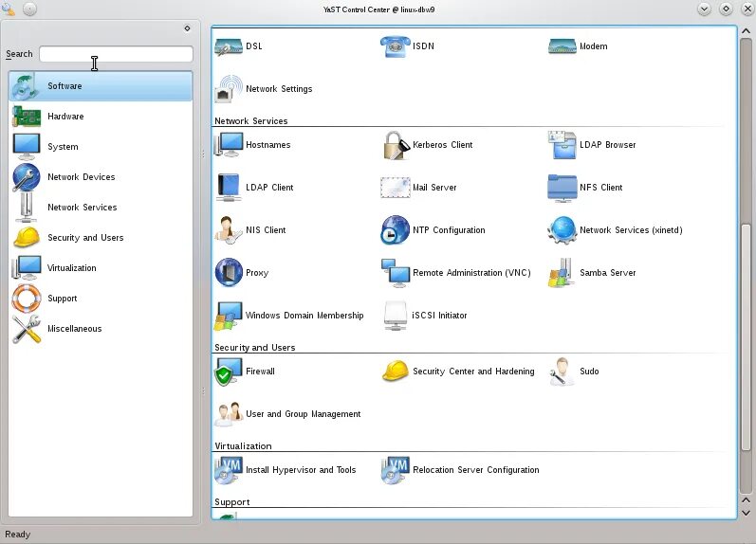This screenshot has height=544, width=756.
Task: Click the Network Settings text label
Action: click(279, 89)
